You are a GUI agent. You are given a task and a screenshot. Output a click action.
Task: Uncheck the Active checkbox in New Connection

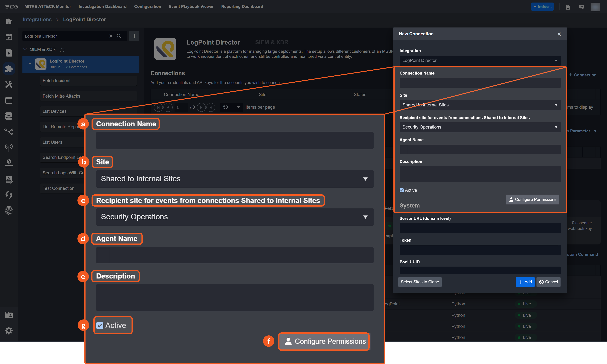coord(402,190)
